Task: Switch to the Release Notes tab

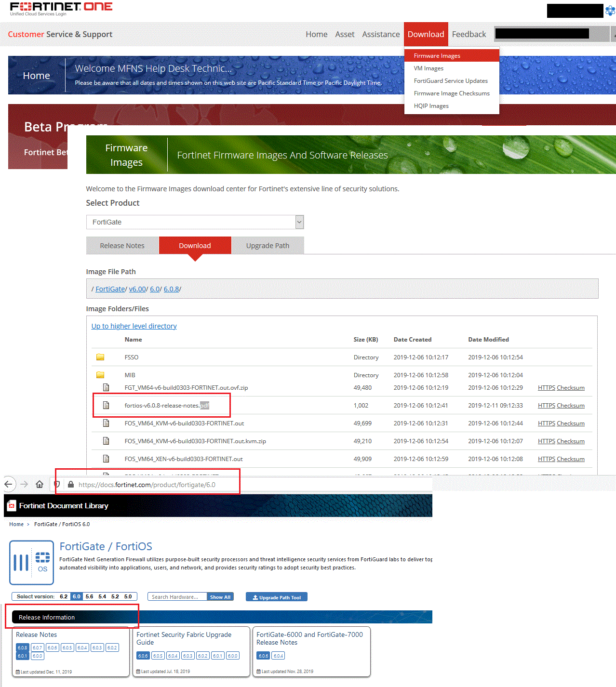Action: (122, 245)
